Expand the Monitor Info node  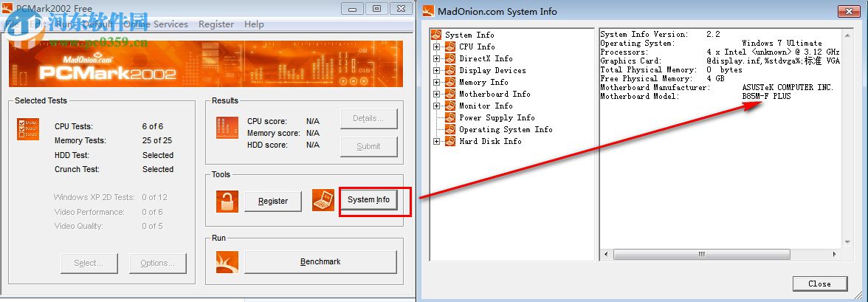(437, 106)
